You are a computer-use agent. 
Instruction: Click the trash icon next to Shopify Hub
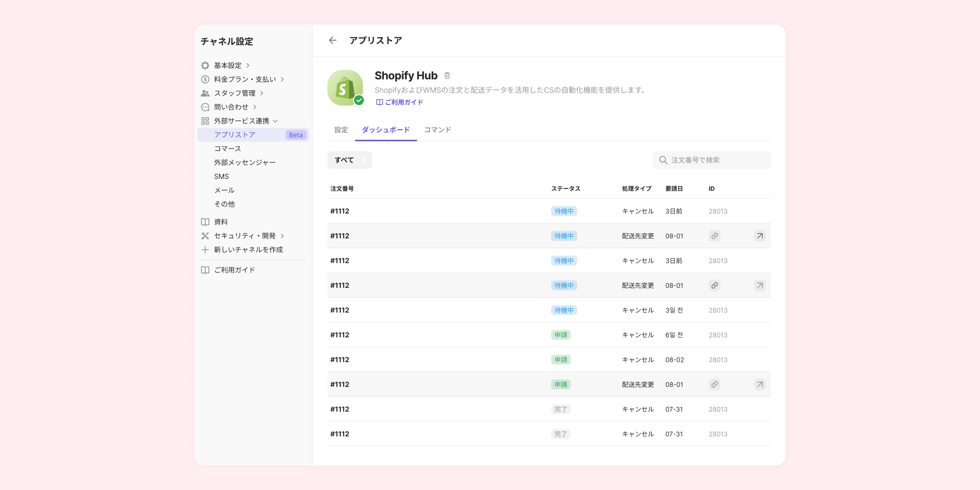pyautogui.click(x=447, y=76)
